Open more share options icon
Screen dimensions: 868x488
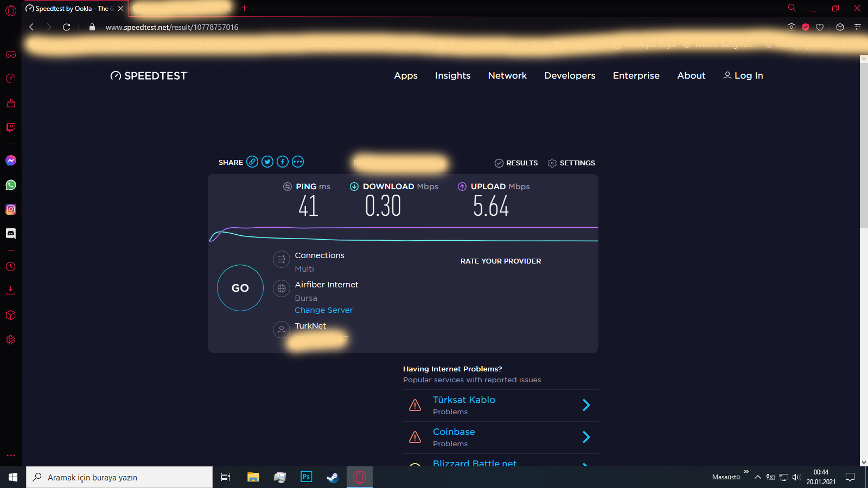click(x=298, y=162)
